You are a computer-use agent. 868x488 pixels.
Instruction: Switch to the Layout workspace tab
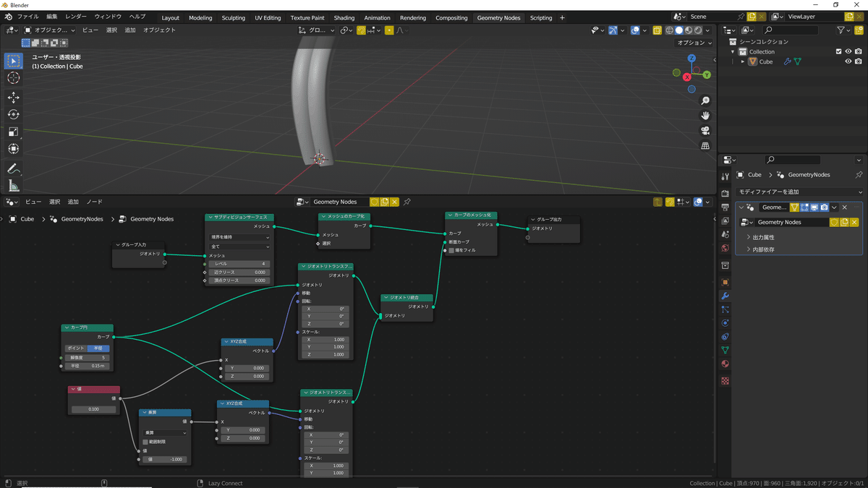click(x=170, y=17)
